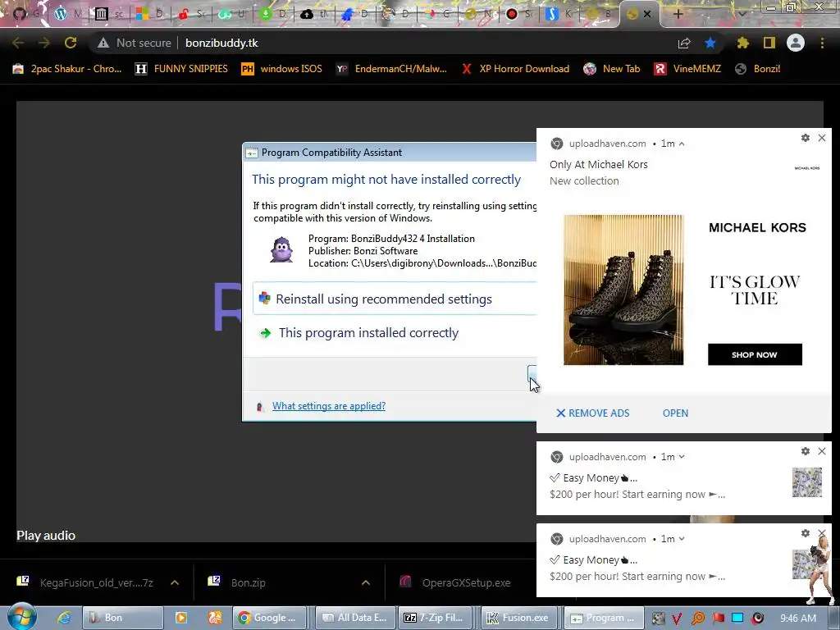Toggle the bookmark star for this page

[710, 43]
